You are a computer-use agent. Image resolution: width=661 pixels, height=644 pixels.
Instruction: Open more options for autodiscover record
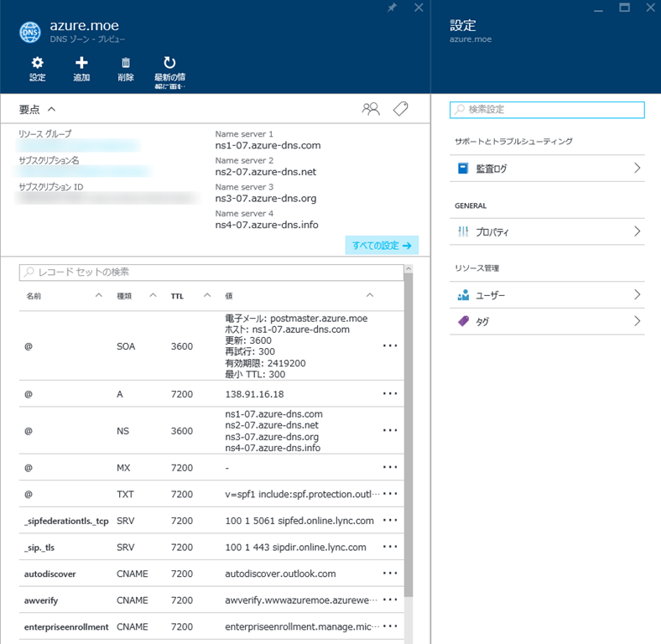[390, 574]
